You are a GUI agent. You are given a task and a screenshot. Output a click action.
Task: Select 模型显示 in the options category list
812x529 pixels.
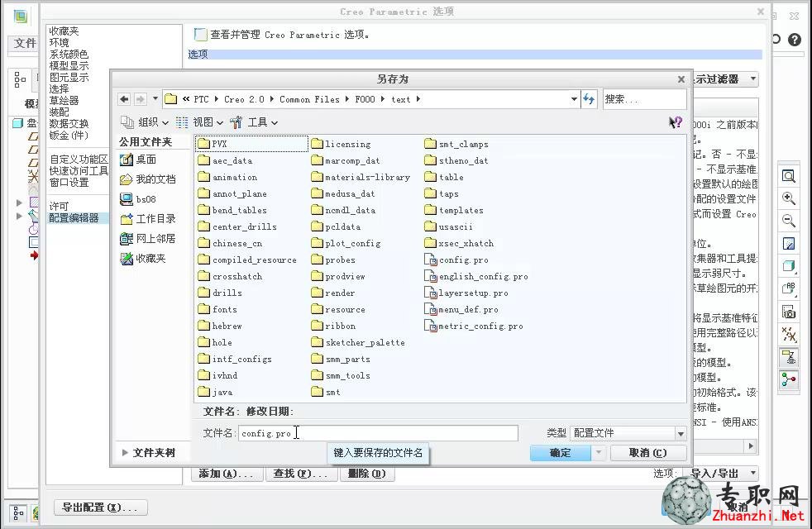tap(69, 66)
